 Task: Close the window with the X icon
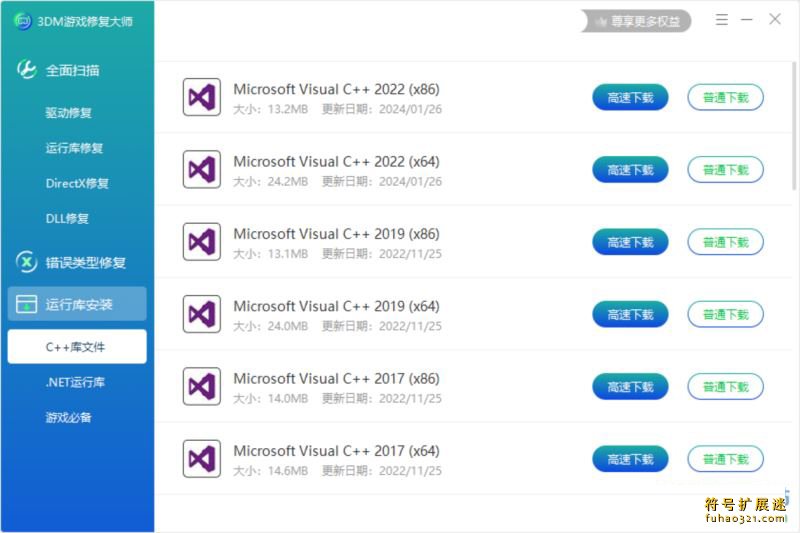[x=775, y=19]
